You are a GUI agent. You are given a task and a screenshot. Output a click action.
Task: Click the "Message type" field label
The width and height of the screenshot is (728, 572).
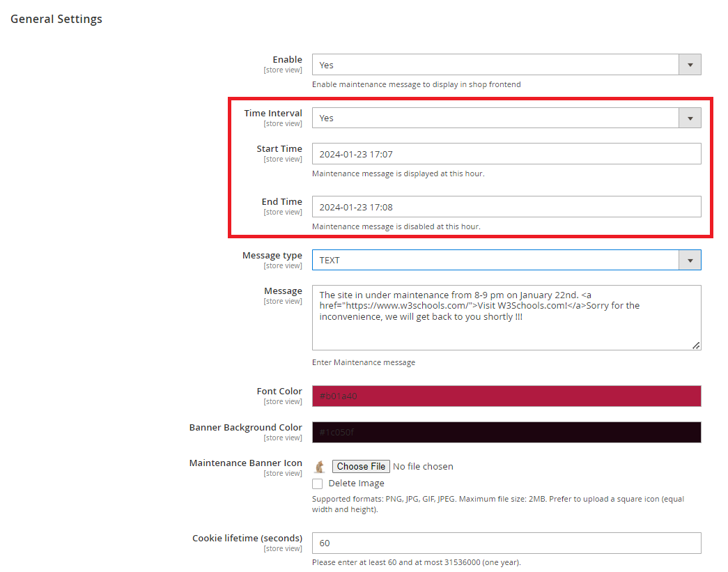tap(272, 256)
